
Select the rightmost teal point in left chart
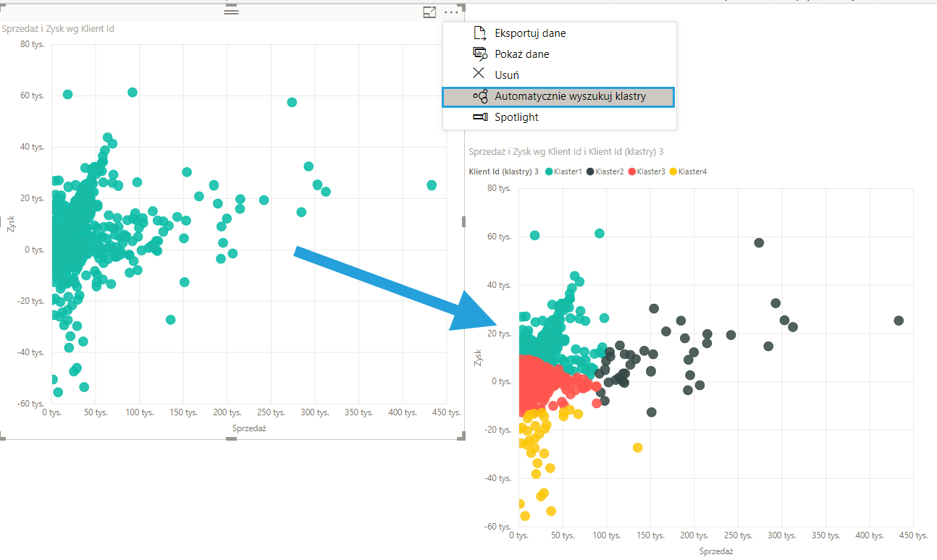tap(432, 185)
